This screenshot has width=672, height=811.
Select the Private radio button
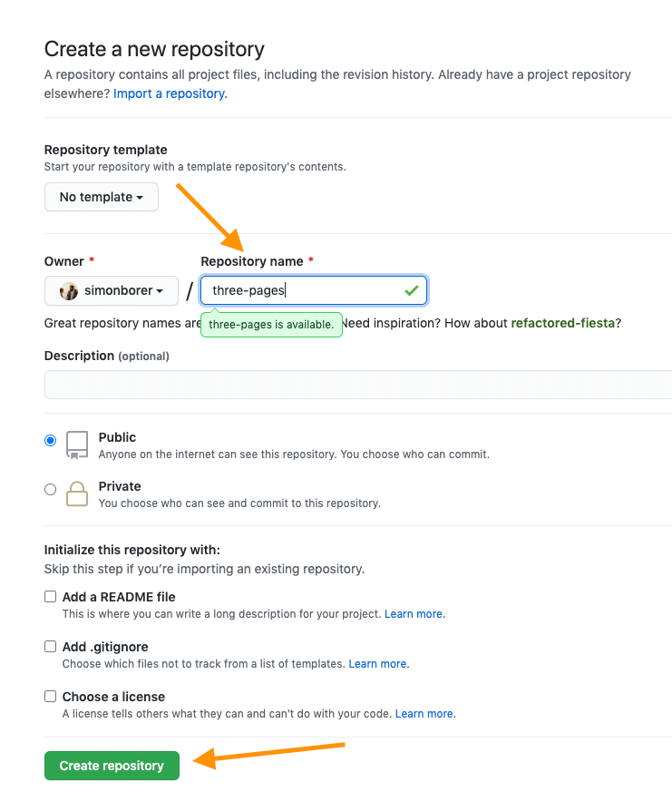click(51, 489)
